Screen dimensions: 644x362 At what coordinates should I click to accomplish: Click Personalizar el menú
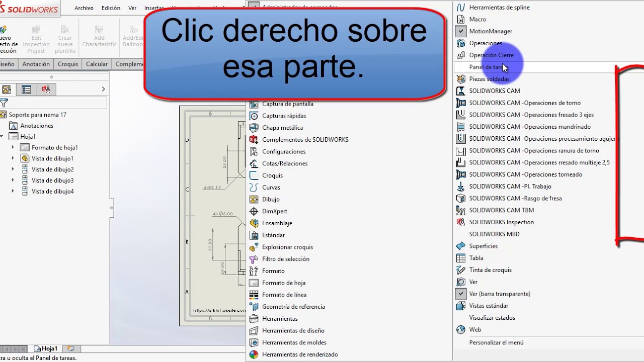click(496, 342)
